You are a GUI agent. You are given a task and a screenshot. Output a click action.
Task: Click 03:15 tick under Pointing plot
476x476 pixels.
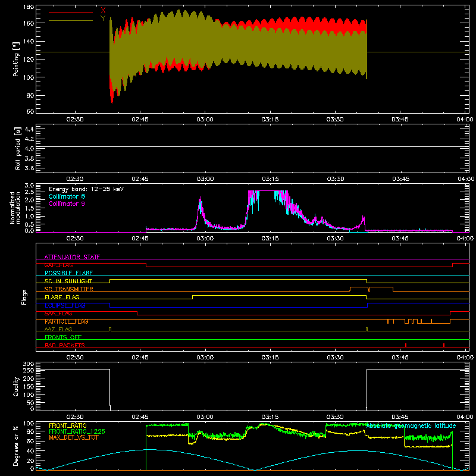(270, 120)
